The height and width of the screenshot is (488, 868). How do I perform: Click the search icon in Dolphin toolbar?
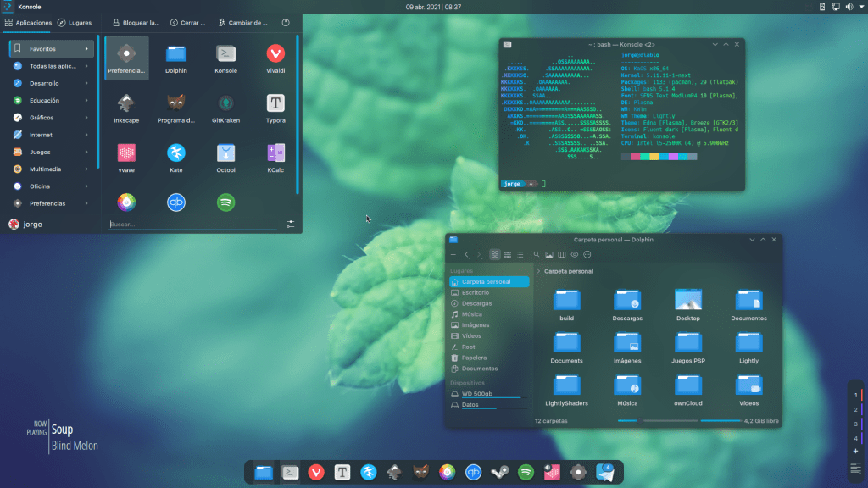pos(537,254)
